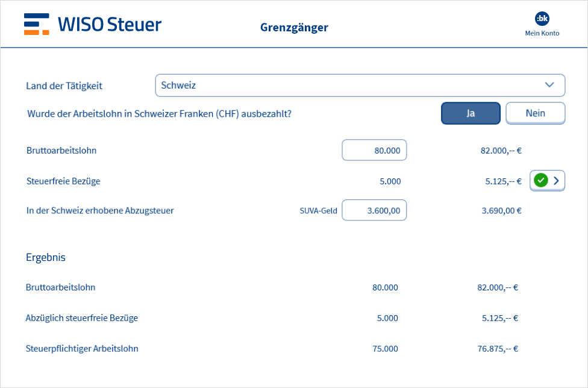
Task: Click the Grenzgänger page title
Action: [294, 27]
